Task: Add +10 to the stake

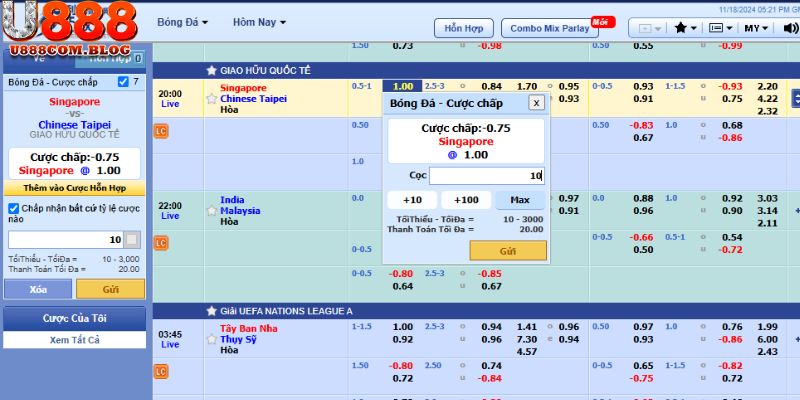Action: coord(412,200)
